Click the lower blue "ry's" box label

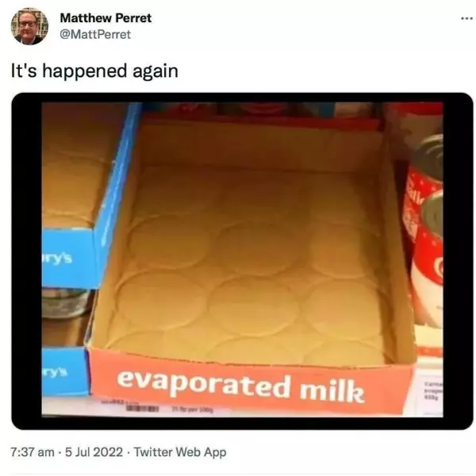(x=56, y=372)
